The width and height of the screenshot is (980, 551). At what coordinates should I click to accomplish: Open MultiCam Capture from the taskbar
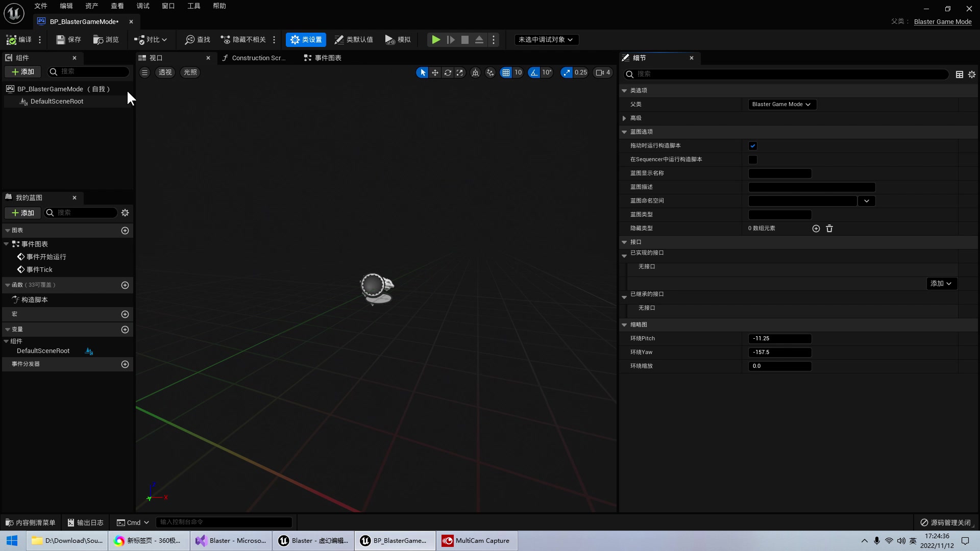[476, 540]
